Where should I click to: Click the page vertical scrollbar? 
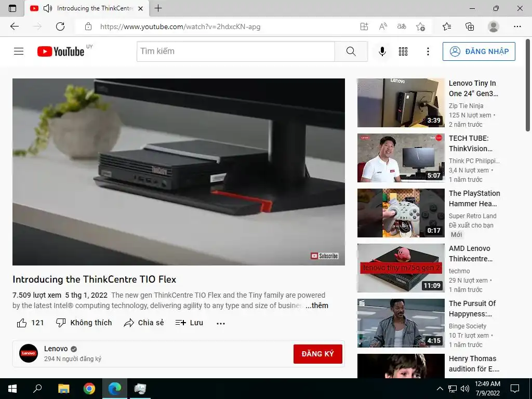[x=528, y=85]
